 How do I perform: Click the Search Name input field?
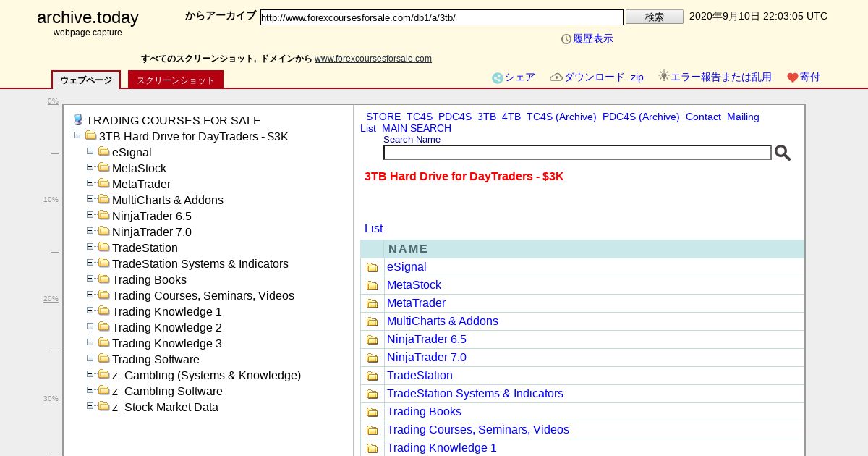[577, 152]
